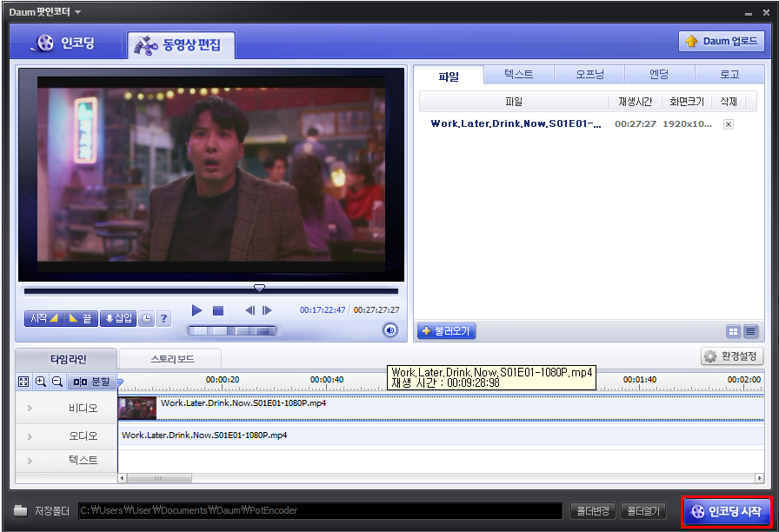
Task: Click the 1920x10... resolution cell
Action: pos(687,123)
